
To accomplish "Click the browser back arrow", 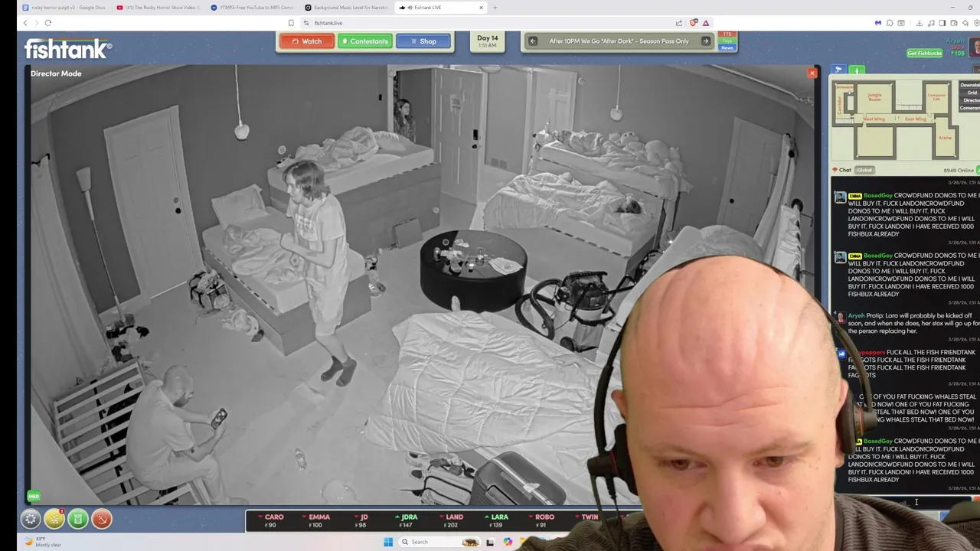I will tap(25, 23).
